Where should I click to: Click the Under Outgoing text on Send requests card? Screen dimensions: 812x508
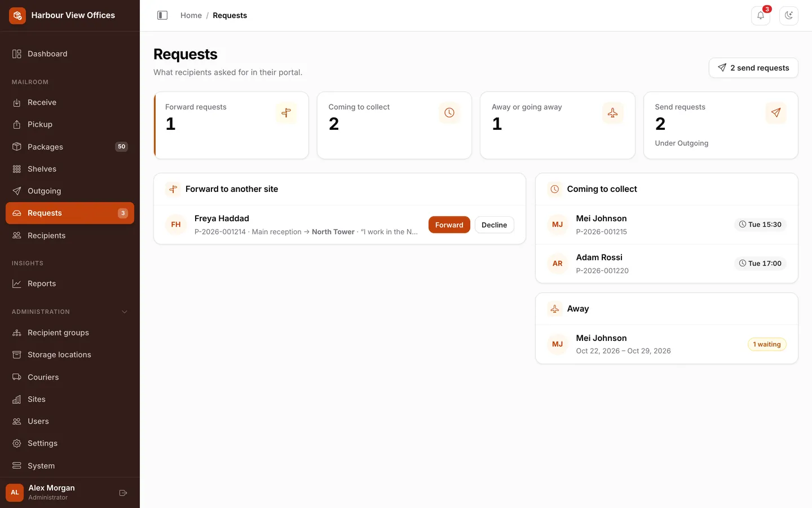pyautogui.click(x=681, y=143)
